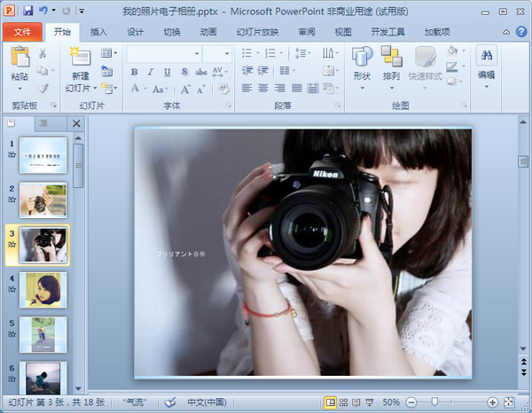This screenshot has height=413, width=532.
Task: Select slide 4 thumbnail
Action: (x=43, y=290)
